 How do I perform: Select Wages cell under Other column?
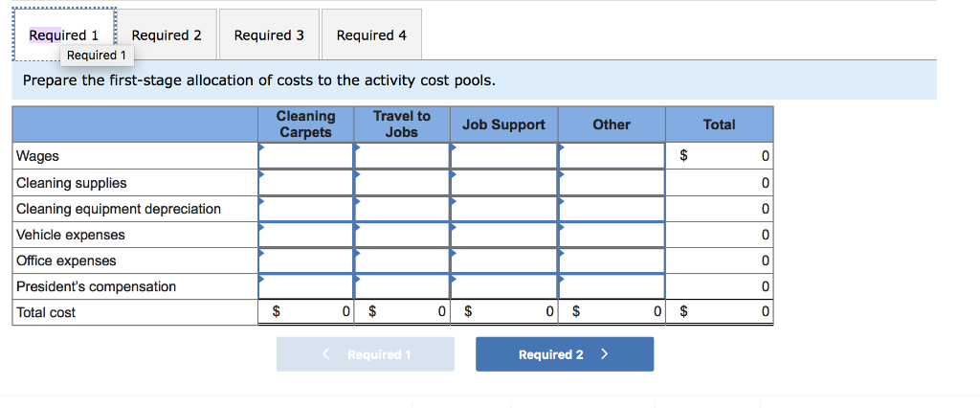pyautogui.click(x=612, y=156)
